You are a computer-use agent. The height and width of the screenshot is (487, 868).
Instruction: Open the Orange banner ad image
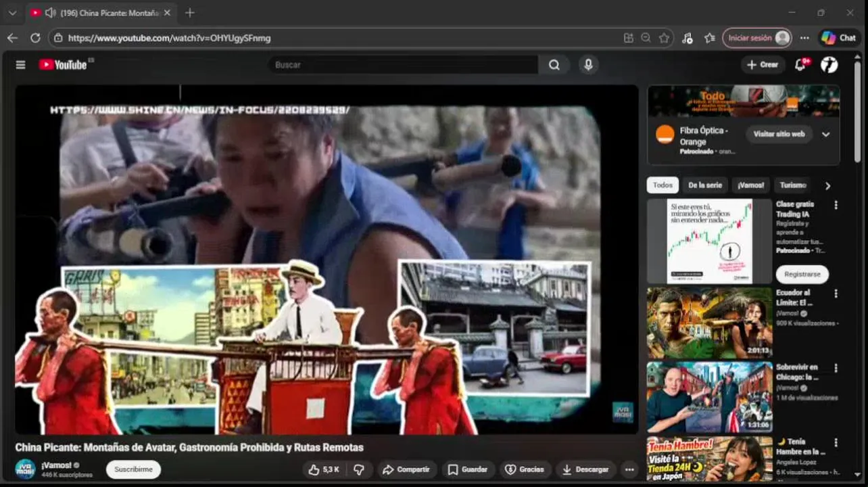click(744, 101)
